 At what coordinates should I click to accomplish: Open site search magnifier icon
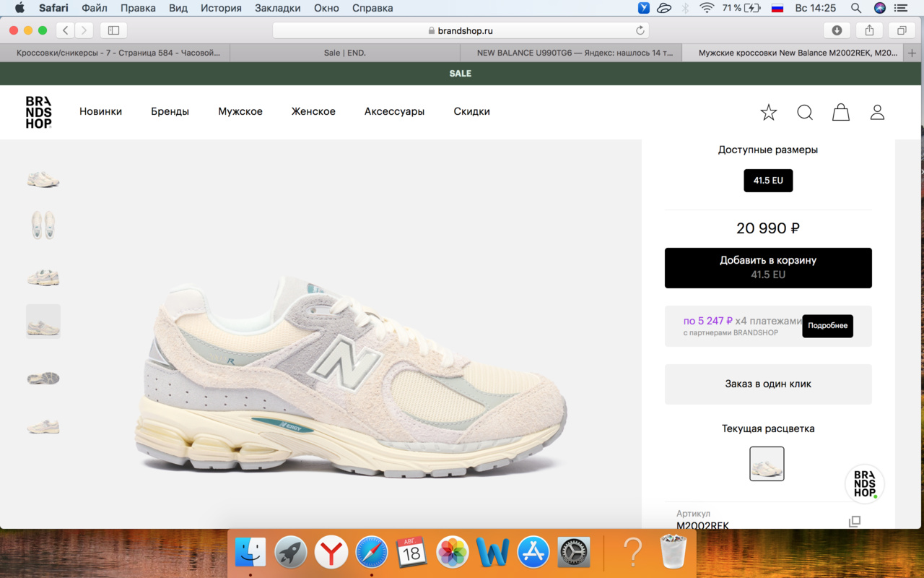(x=805, y=112)
